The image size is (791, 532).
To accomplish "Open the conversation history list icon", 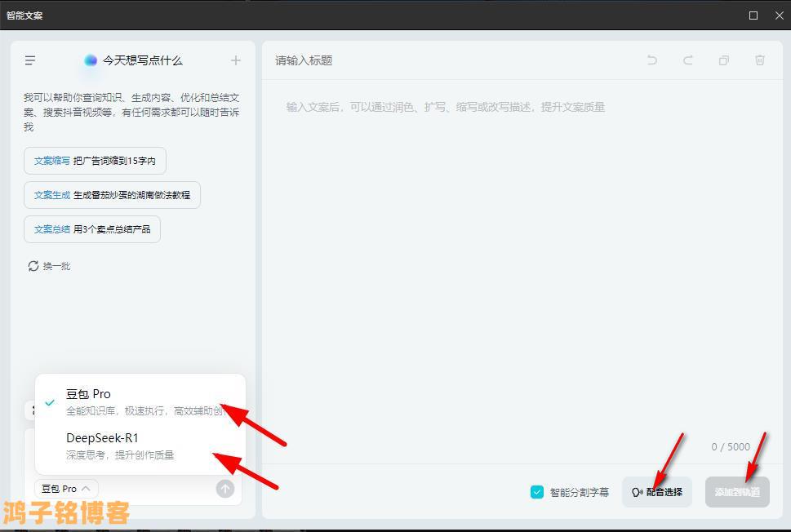I will pos(30,60).
